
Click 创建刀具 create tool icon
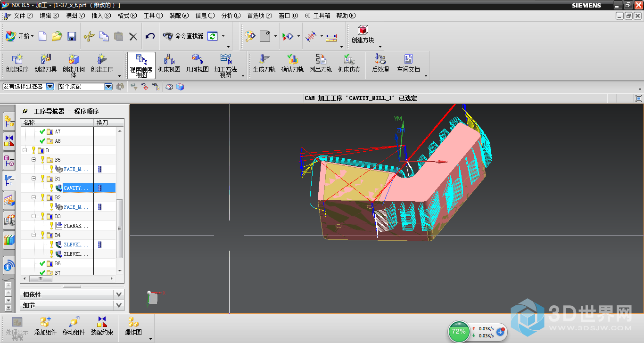pos(45,63)
